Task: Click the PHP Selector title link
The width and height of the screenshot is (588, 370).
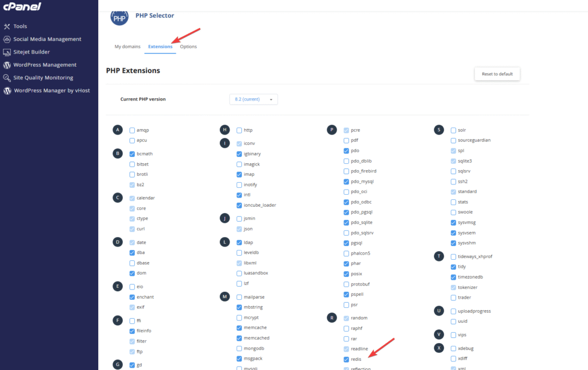Action: [x=154, y=16]
